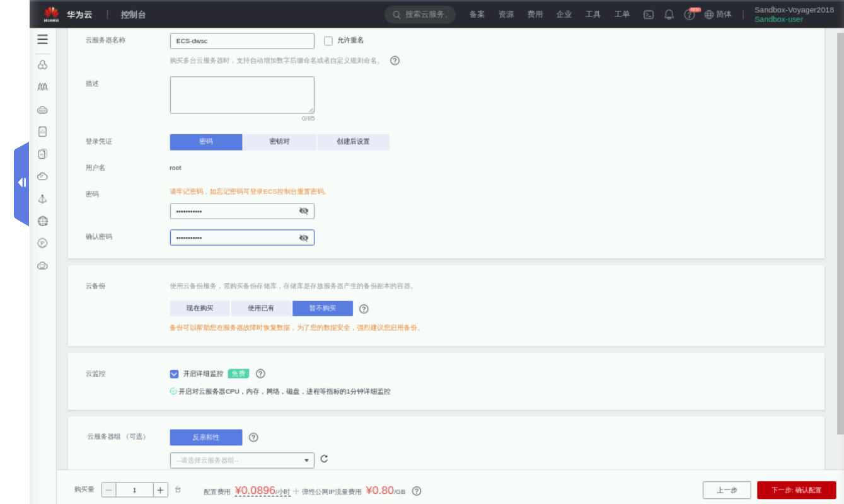The image size is (844, 504).
Task: Open the 简体 language selector
Action: [718, 14]
